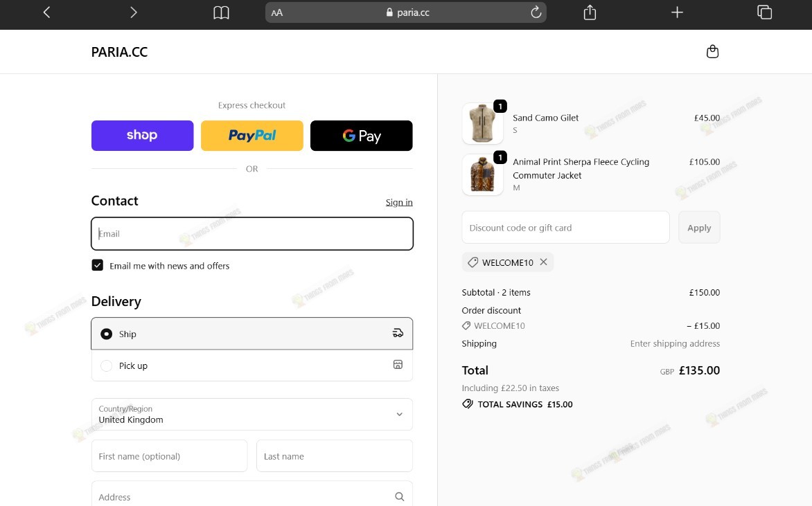Click the paria.cc address bar
This screenshot has width=812, height=506.
pos(405,12)
